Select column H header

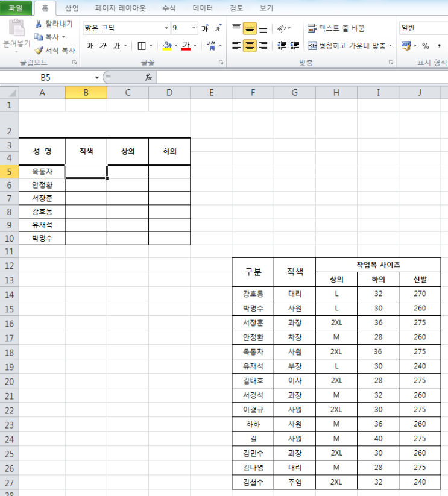pos(336,93)
